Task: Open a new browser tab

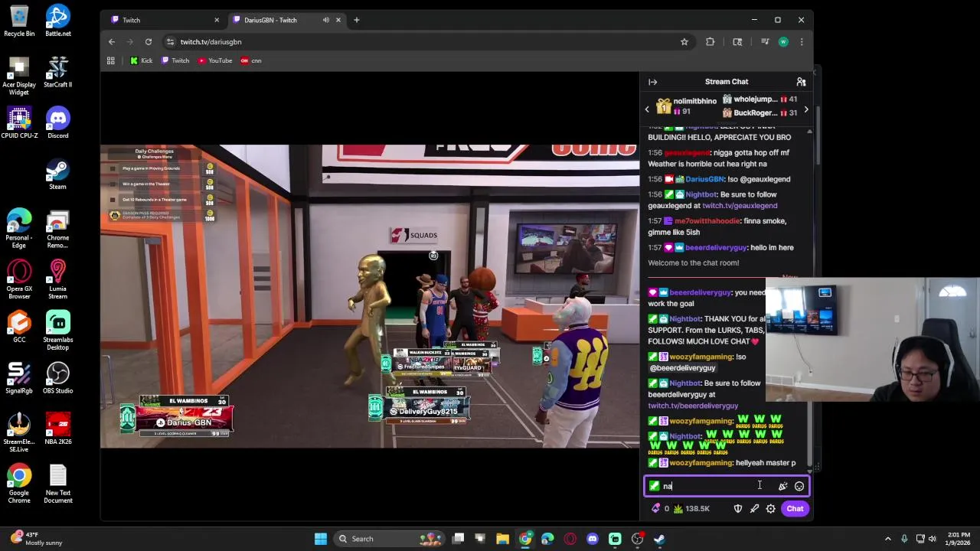Action: pos(356,20)
